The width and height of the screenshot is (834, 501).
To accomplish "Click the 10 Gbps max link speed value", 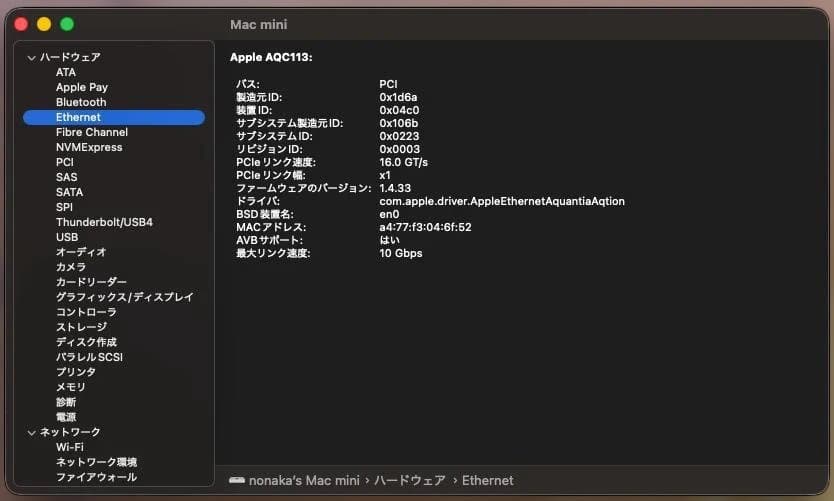I will click(401, 253).
